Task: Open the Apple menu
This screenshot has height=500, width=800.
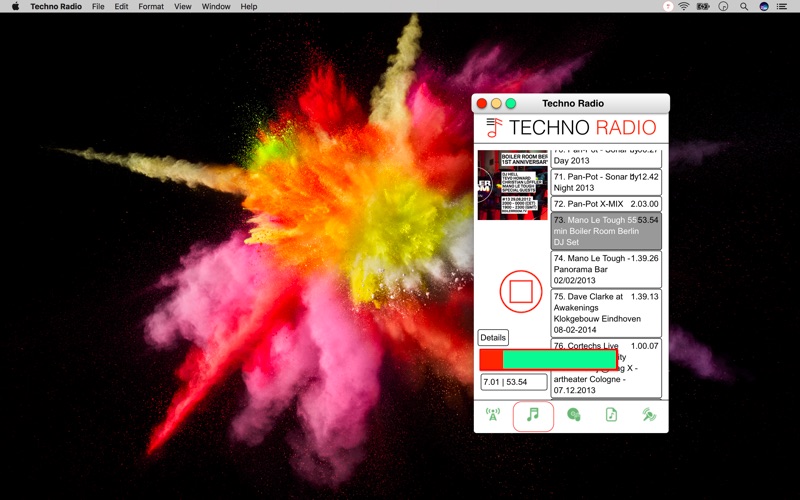Action: [x=15, y=7]
